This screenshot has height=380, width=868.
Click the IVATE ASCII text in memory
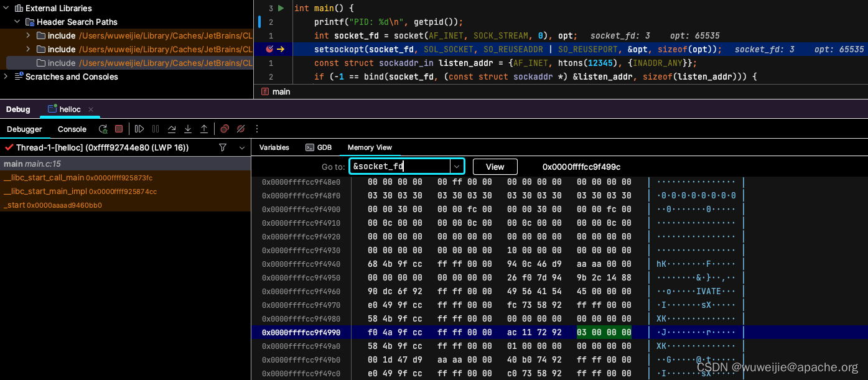click(709, 291)
